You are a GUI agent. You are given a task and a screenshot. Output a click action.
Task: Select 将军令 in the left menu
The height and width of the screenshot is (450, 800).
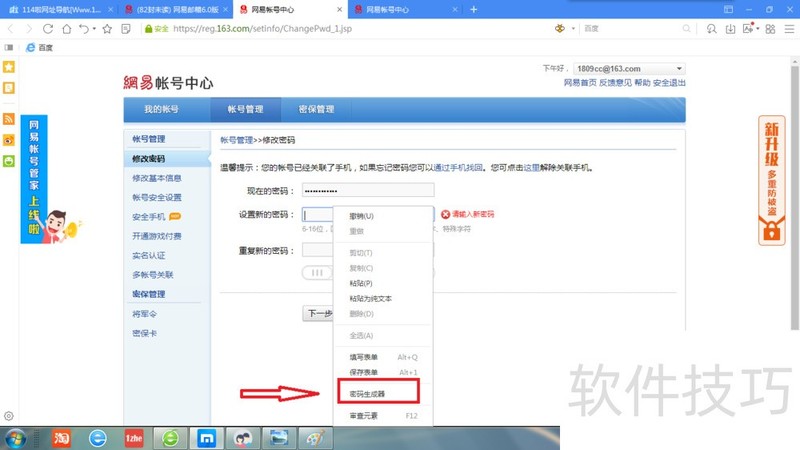(144, 314)
